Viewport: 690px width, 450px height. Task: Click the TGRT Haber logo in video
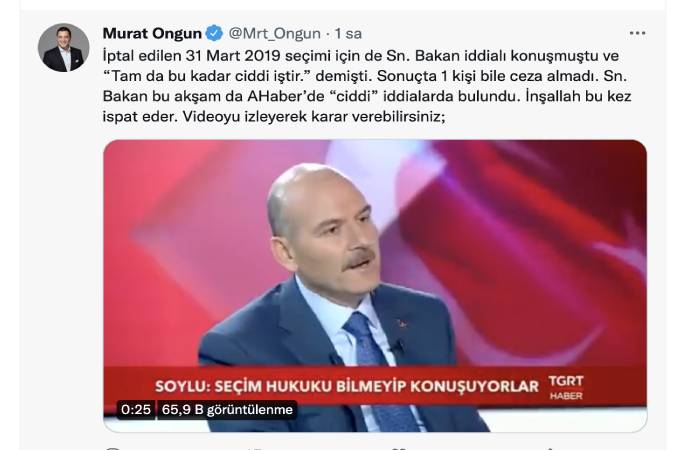click(566, 387)
